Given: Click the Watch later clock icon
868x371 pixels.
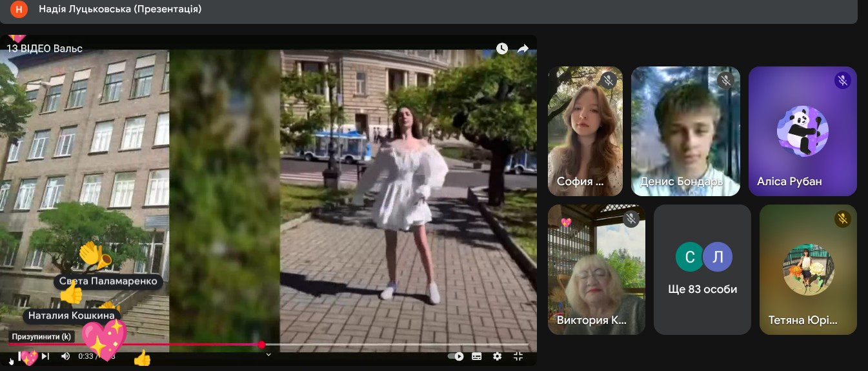Looking at the screenshot, I should click(x=502, y=48).
